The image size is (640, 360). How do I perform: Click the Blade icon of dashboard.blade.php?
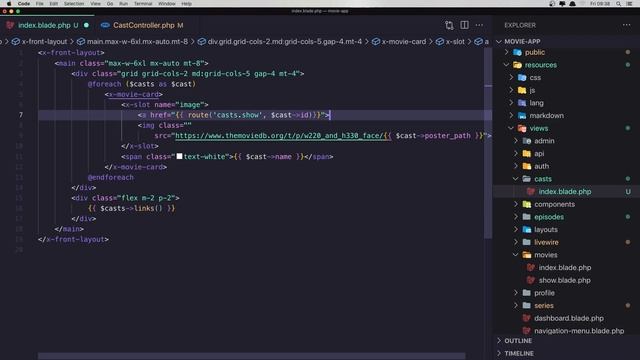tap(526, 318)
